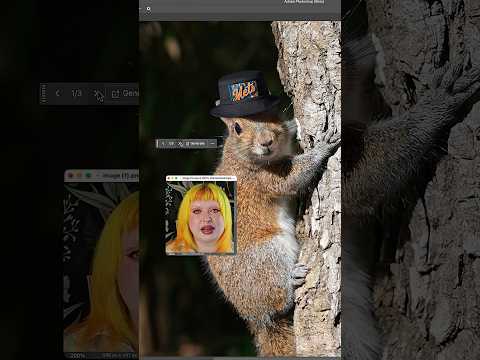Click the variation counter in the small contextual taskbar

(171, 143)
